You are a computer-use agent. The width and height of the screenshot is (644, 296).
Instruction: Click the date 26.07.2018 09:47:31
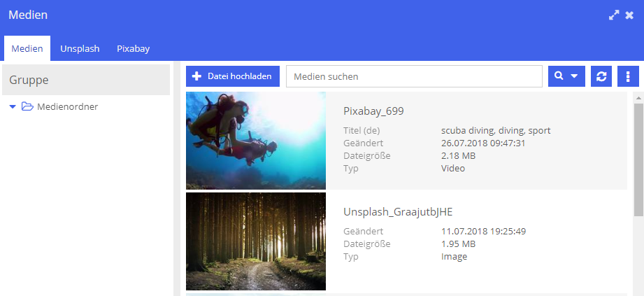[x=483, y=143]
